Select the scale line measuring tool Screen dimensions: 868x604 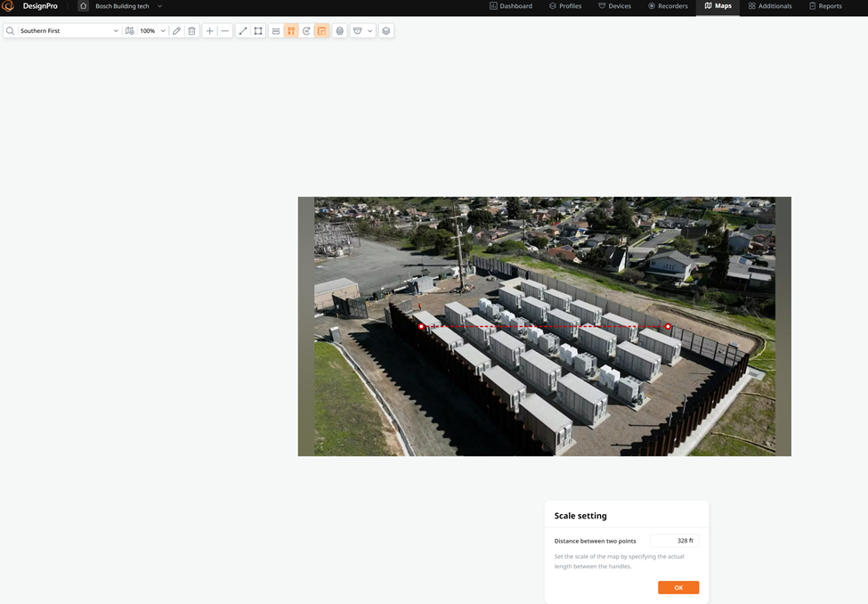(x=243, y=31)
